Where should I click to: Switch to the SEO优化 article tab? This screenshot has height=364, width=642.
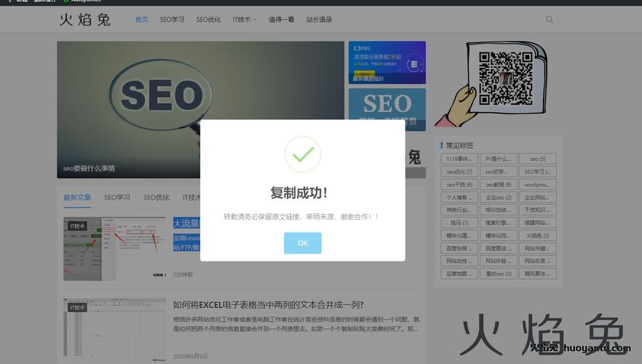point(156,197)
